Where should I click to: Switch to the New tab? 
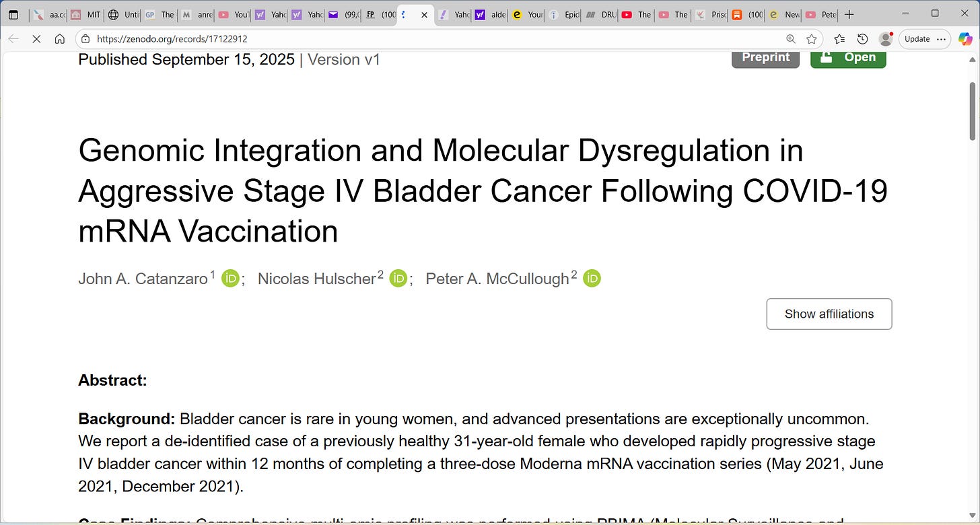tap(783, 14)
